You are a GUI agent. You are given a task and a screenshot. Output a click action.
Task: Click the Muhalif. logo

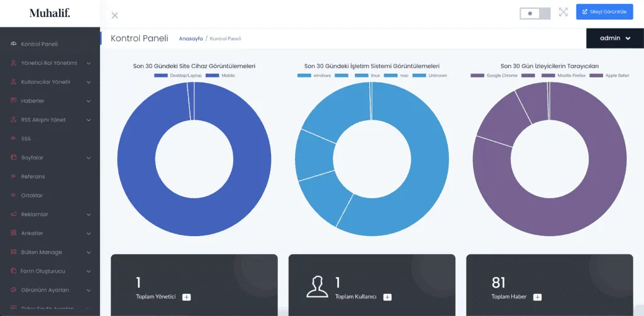point(50,13)
